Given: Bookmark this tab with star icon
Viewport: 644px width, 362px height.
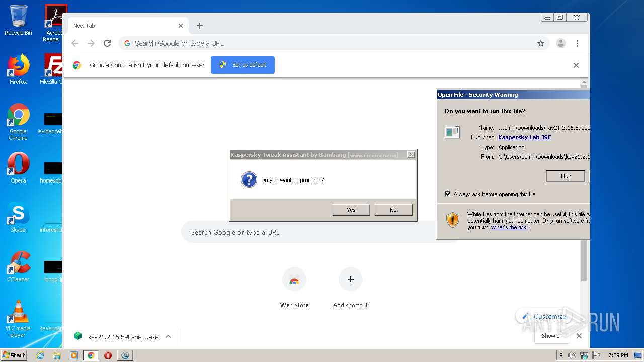Looking at the screenshot, I should coord(541,43).
